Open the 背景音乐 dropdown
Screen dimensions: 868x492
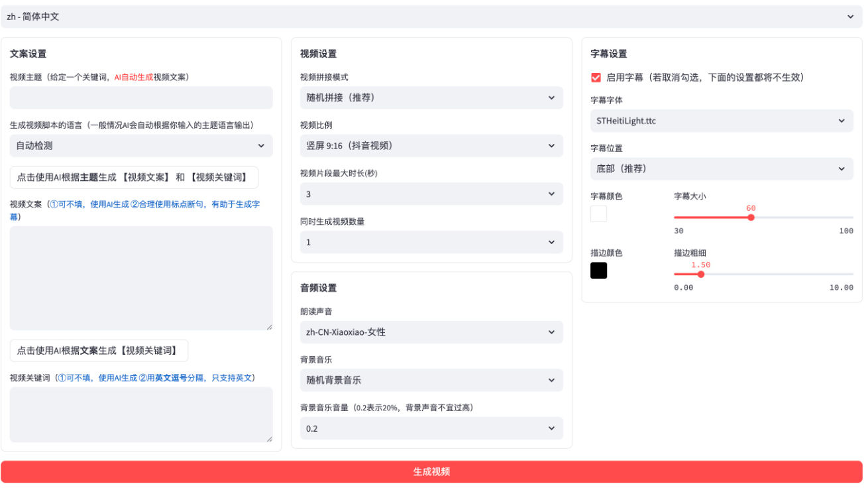[x=431, y=380]
